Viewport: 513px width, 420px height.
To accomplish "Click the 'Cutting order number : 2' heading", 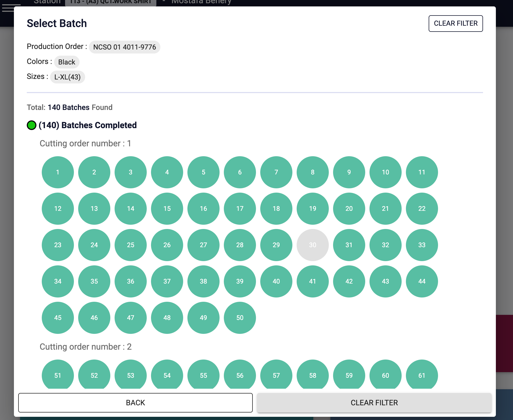I will pos(86,347).
